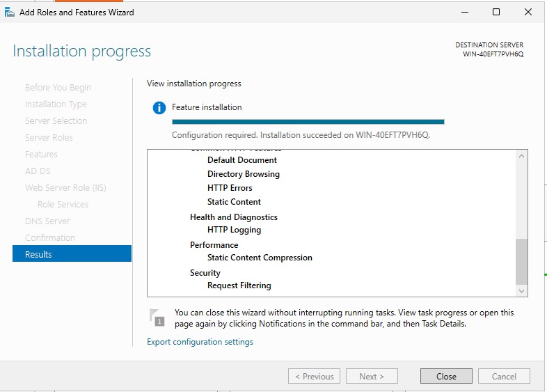Image resolution: width=547 pixels, height=392 pixels.
Task: Open the Server Roles step
Action: pyautogui.click(x=49, y=137)
